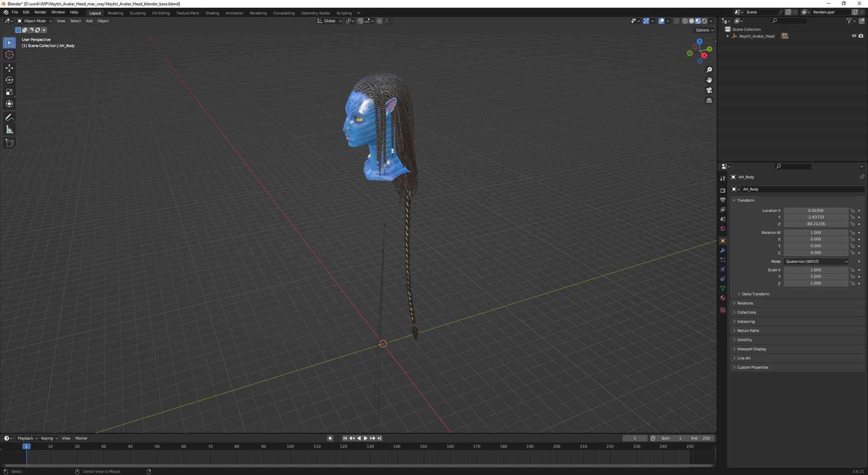Open the viewport Add menu
The width and height of the screenshot is (868, 475).
pos(89,21)
